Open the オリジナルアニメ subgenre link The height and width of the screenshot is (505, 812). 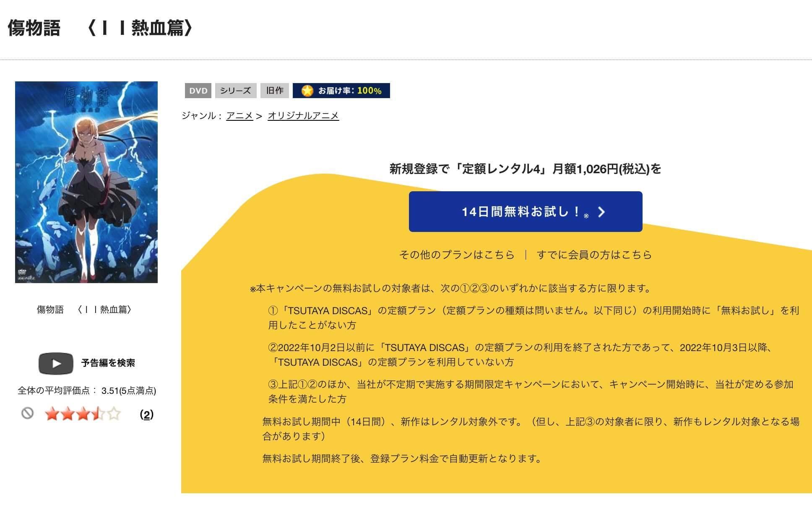click(x=304, y=117)
